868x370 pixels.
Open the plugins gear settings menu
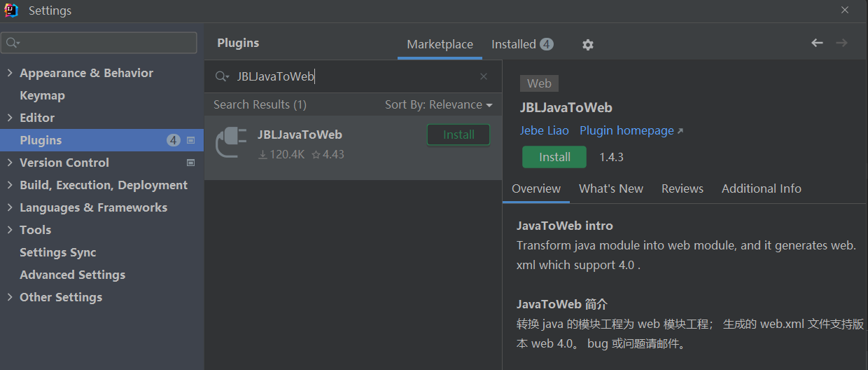[588, 45]
